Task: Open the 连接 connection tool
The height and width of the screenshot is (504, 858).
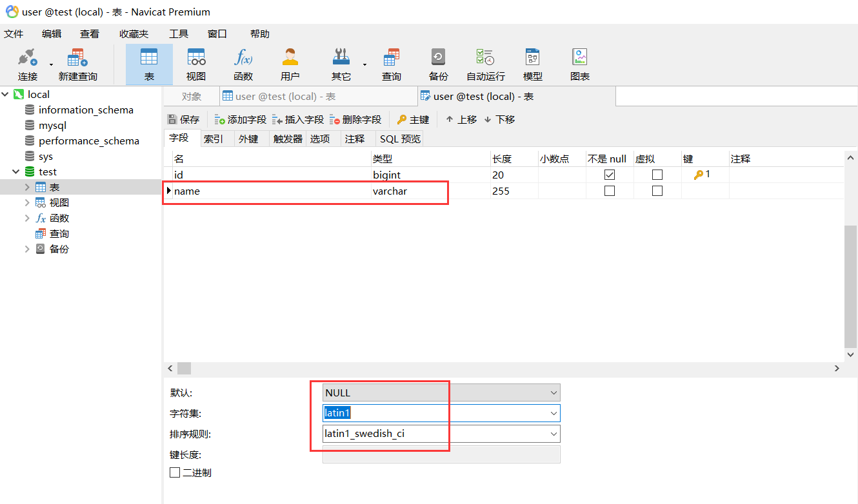Action: (27, 64)
